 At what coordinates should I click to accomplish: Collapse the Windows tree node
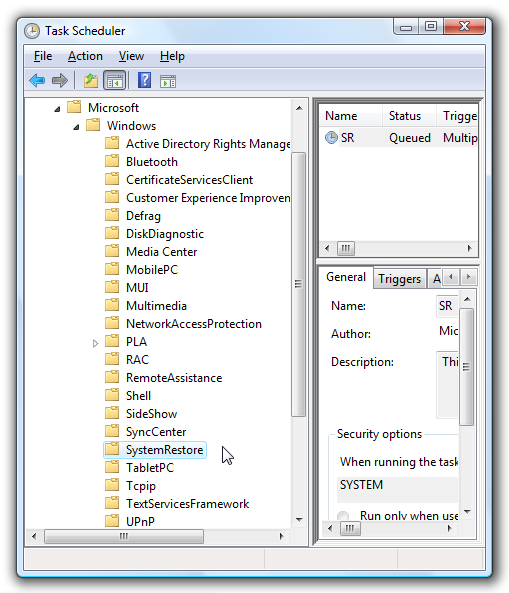click(x=76, y=127)
